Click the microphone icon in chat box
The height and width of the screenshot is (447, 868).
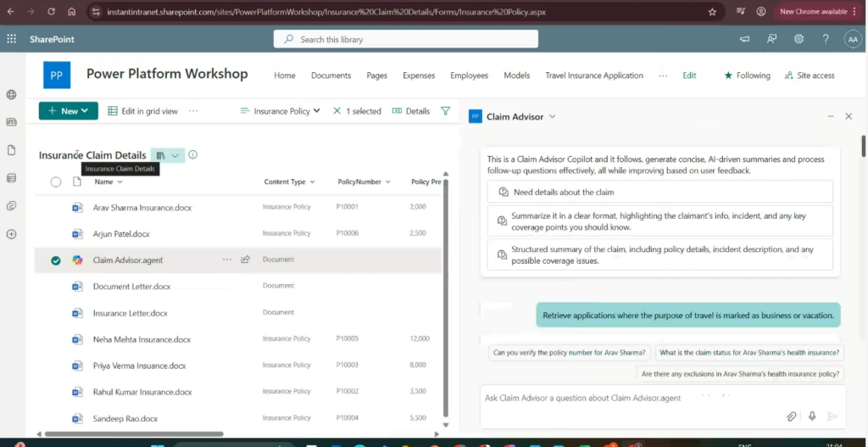[812, 416]
